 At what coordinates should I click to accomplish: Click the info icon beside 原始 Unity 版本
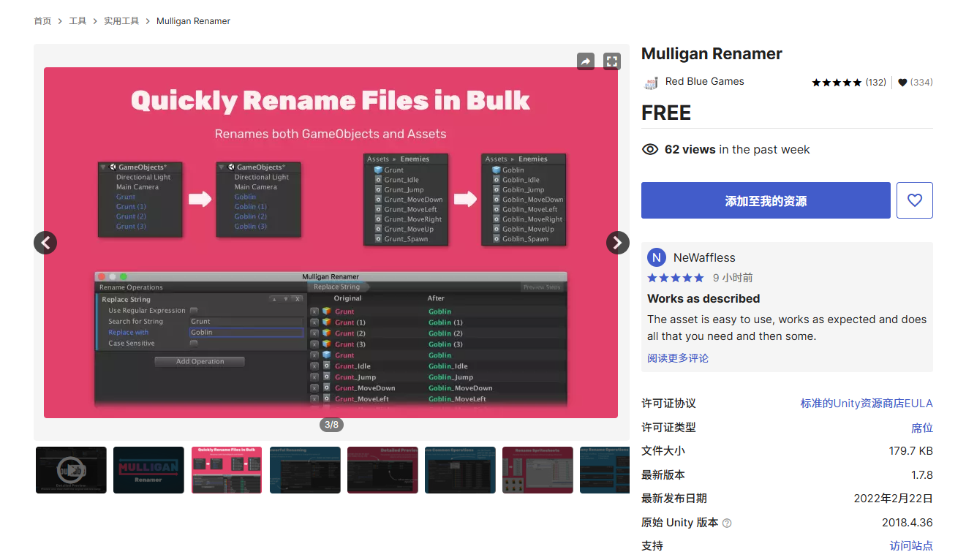pyautogui.click(x=727, y=523)
